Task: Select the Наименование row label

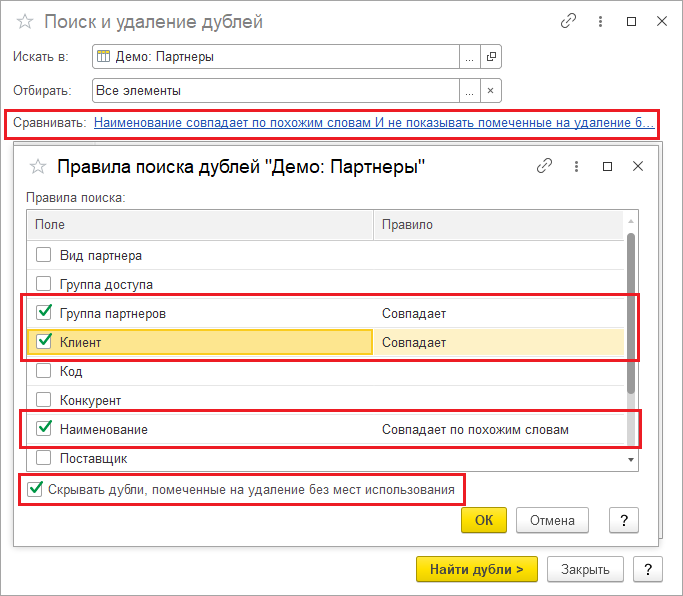Action: point(104,430)
